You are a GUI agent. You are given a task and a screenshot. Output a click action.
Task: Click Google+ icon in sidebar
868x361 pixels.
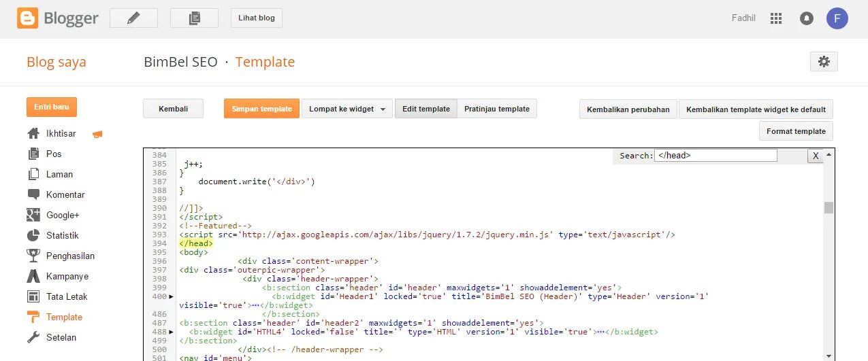33,215
